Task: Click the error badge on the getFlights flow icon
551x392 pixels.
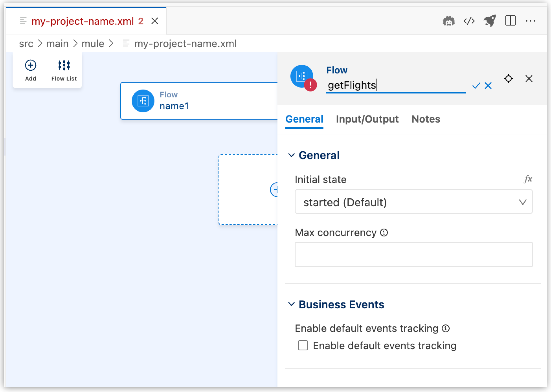Action: pyautogui.click(x=310, y=85)
